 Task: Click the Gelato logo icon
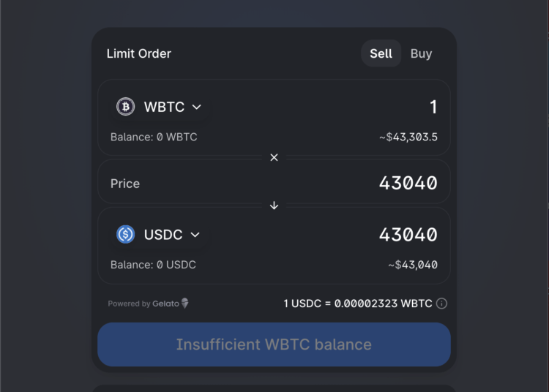point(185,304)
